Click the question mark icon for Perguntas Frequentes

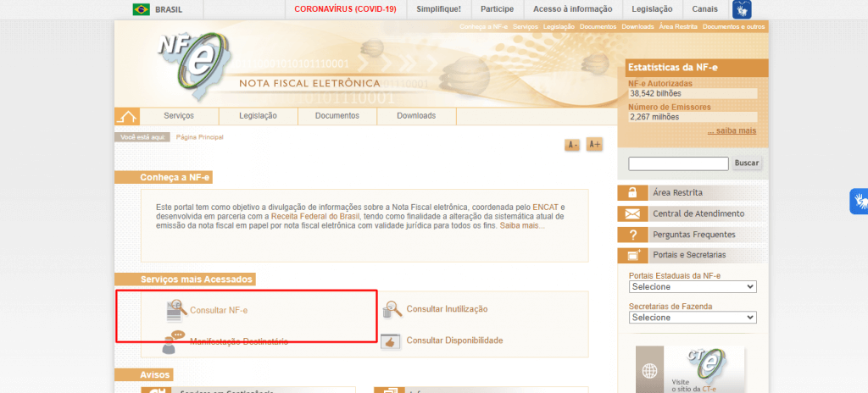632,235
